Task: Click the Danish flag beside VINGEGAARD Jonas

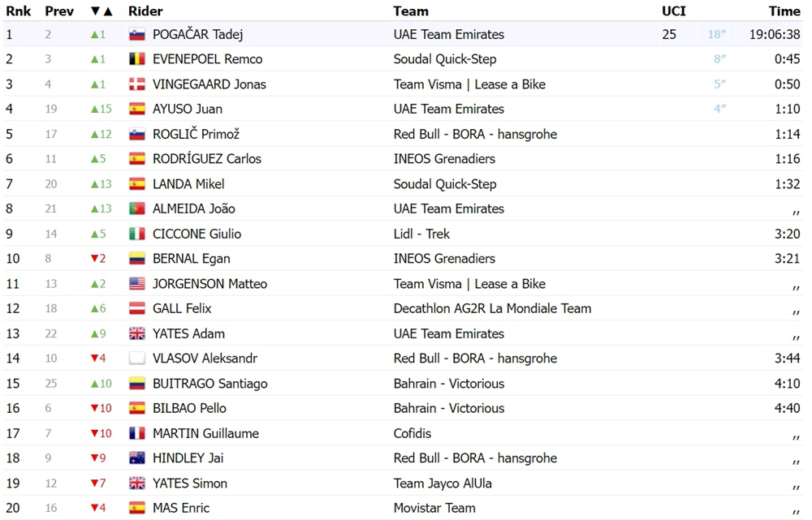Action: tap(136, 84)
